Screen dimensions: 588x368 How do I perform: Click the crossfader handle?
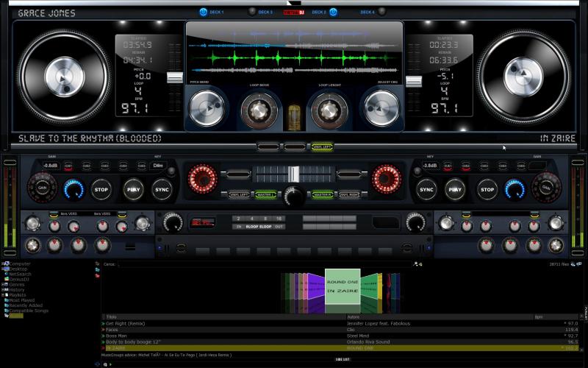coord(294,174)
